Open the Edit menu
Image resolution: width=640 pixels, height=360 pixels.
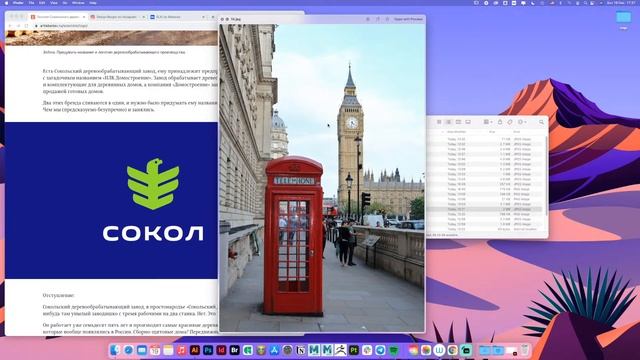(x=42, y=3)
